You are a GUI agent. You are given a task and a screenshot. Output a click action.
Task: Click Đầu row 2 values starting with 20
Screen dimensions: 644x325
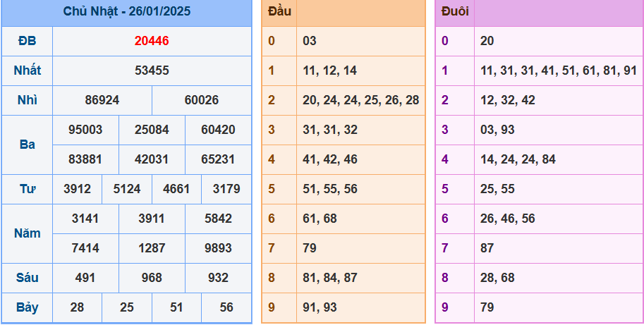point(360,100)
